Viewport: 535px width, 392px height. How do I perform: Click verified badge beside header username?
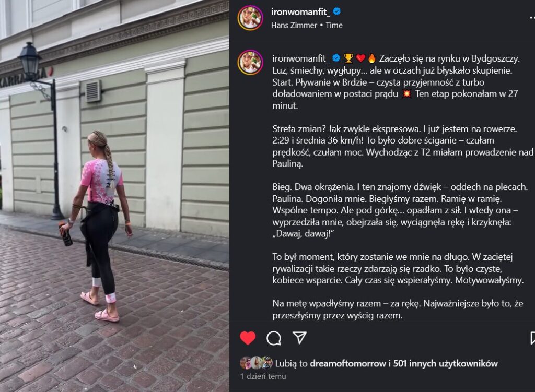click(337, 11)
